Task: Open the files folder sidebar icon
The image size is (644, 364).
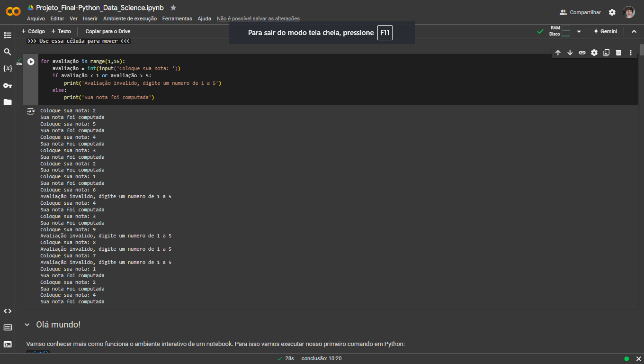Action: [x=8, y=102]
